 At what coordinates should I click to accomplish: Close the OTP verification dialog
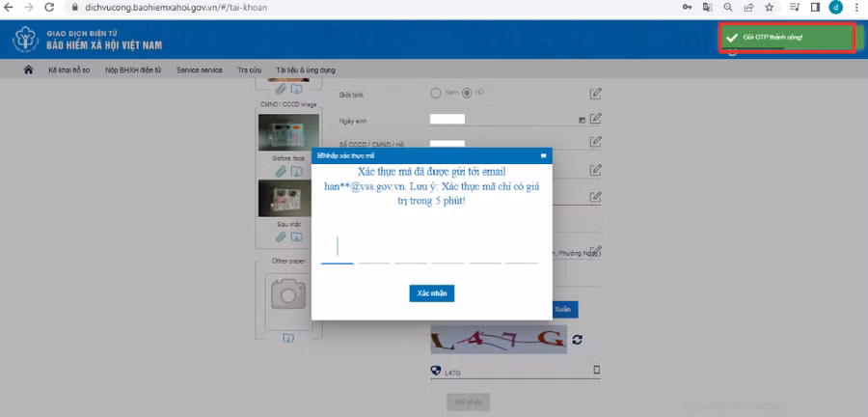click(543, 154)
